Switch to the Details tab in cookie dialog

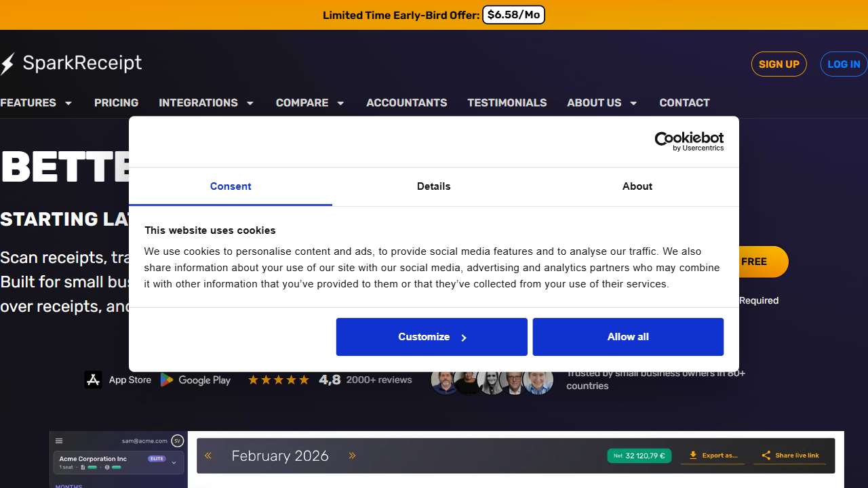click(433, 186)
